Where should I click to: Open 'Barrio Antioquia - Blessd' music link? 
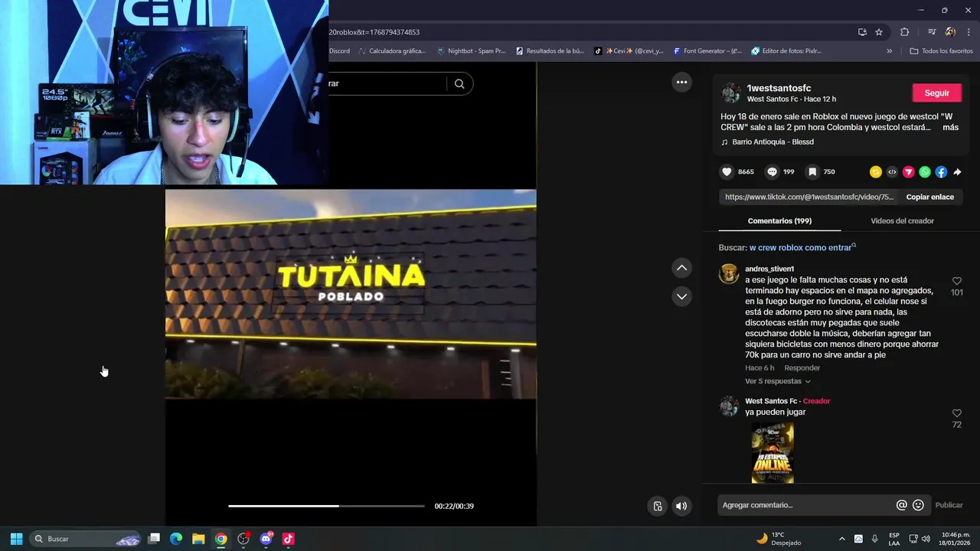tap(773, 142)
